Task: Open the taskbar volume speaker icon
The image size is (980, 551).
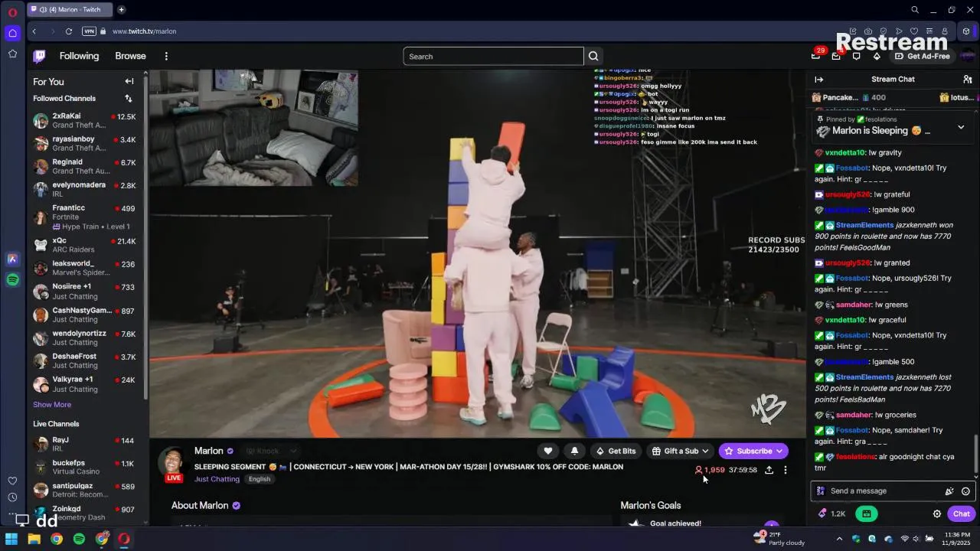Action: tap(917, 539)
